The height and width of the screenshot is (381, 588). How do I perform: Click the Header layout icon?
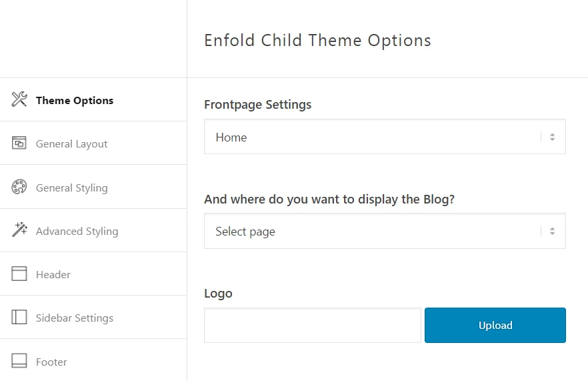pyautogui.click(x=19, y=274)
